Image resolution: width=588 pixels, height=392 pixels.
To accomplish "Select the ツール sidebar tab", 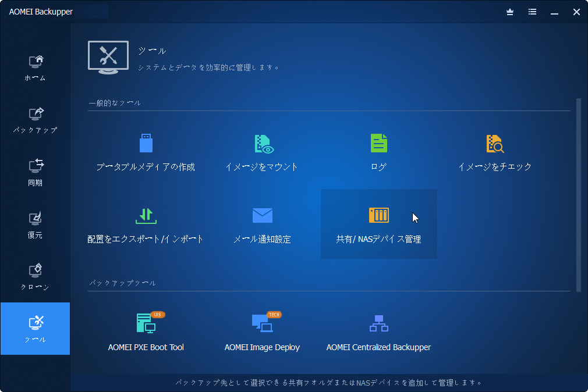I will pos(36,328).
